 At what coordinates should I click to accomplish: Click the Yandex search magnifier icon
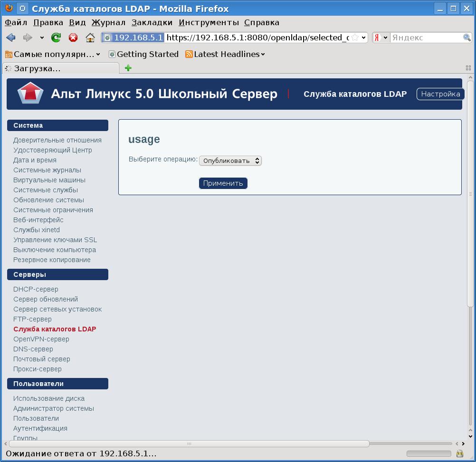point(467,38)
